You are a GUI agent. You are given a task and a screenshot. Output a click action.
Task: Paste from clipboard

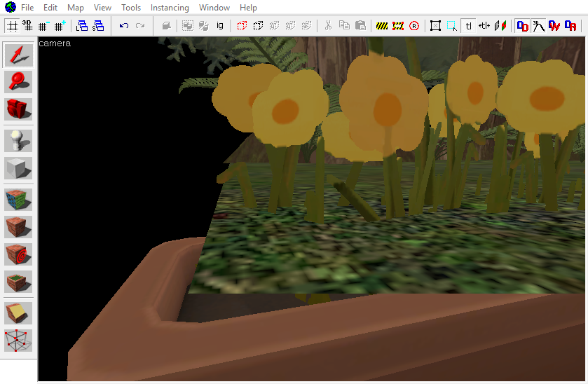point(360,26)
